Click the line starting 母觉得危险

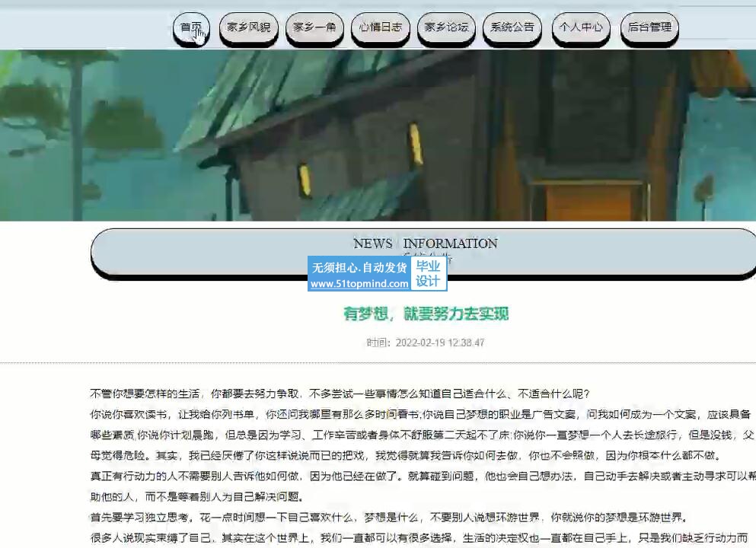[406, 455]
